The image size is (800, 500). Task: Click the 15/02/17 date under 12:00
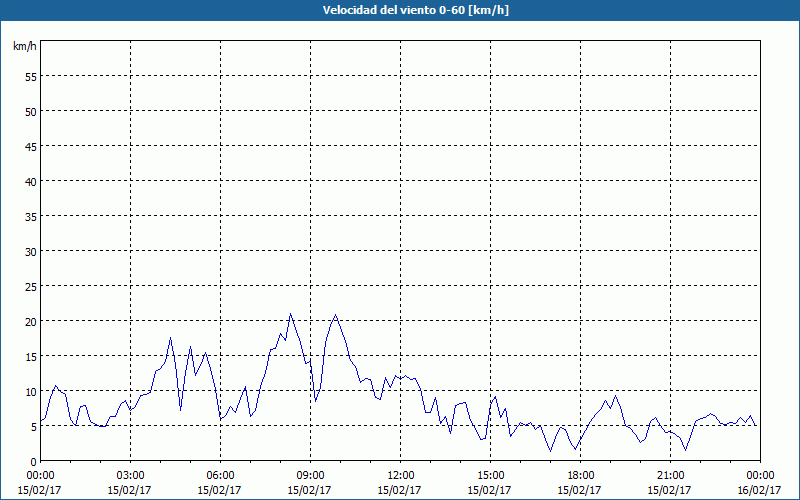[x=399, y=490]
